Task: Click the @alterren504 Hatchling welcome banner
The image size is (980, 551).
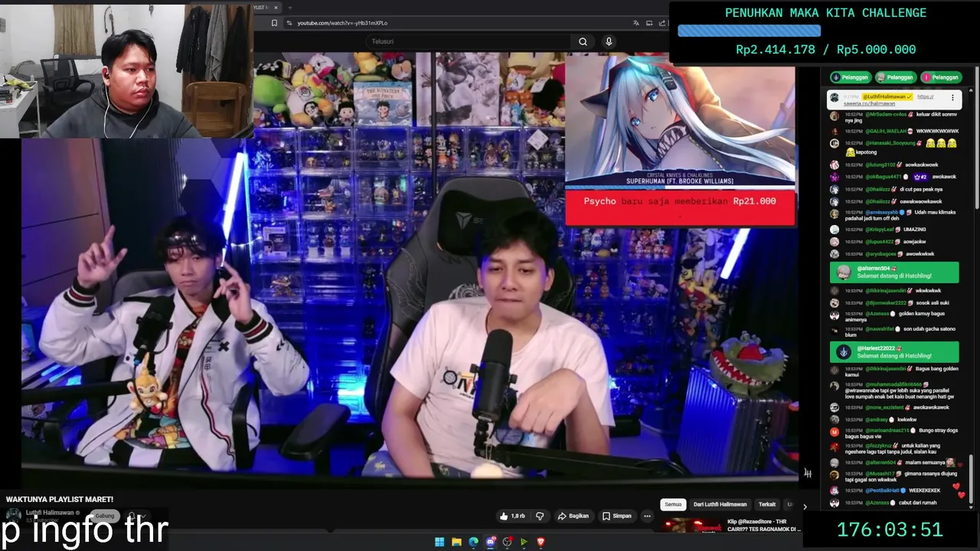Action: [894, 272]
